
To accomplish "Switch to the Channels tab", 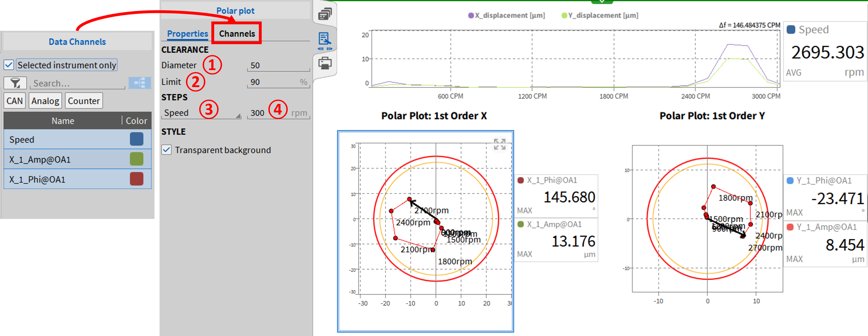I will pyautogui.click(x=237, y=33).
